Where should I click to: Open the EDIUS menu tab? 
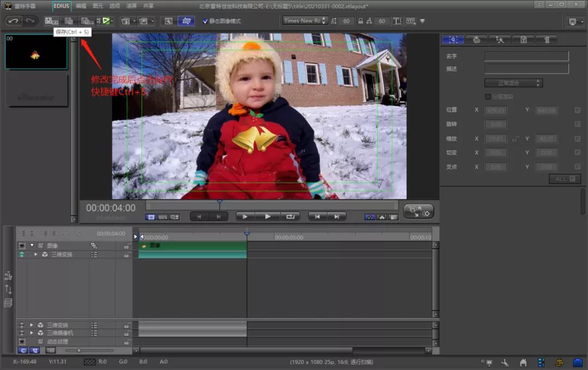(61, 6)
